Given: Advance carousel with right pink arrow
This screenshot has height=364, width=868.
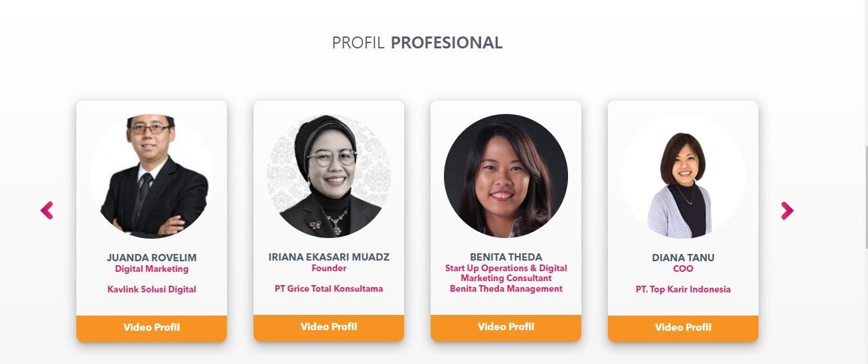Looking at the screenshot, I should tap(787, 211).
